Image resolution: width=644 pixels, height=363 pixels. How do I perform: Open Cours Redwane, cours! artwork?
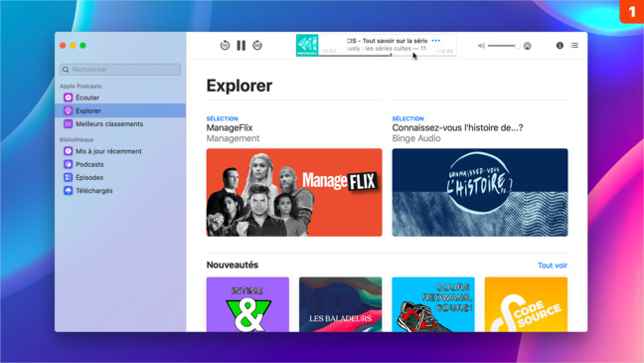pos(433,304)
